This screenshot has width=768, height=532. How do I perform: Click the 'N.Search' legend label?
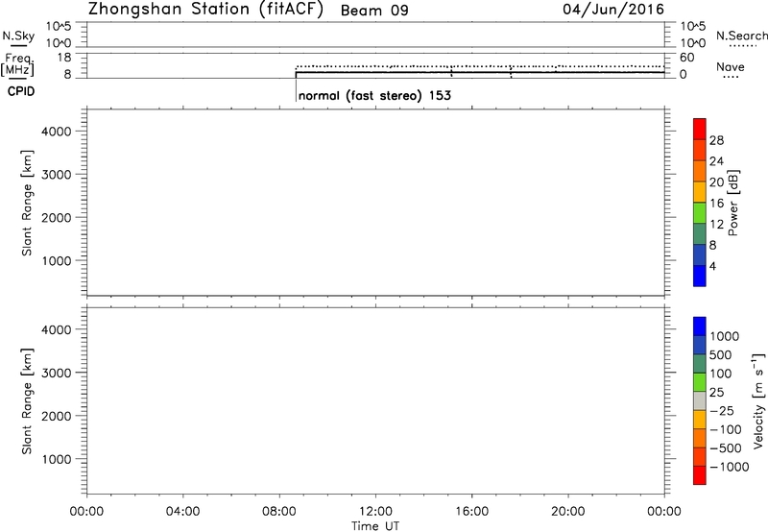click(741, 36)
